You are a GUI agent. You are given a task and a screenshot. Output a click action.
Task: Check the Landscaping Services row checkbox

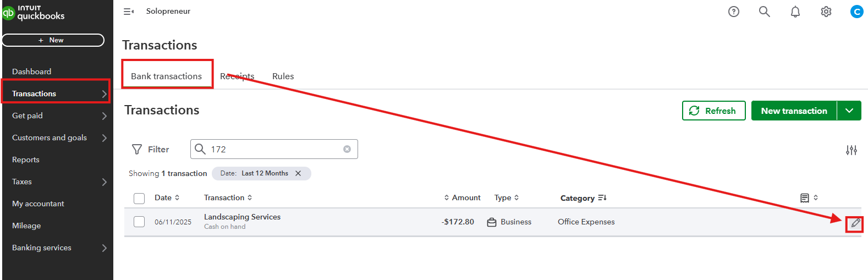point(139,222)
